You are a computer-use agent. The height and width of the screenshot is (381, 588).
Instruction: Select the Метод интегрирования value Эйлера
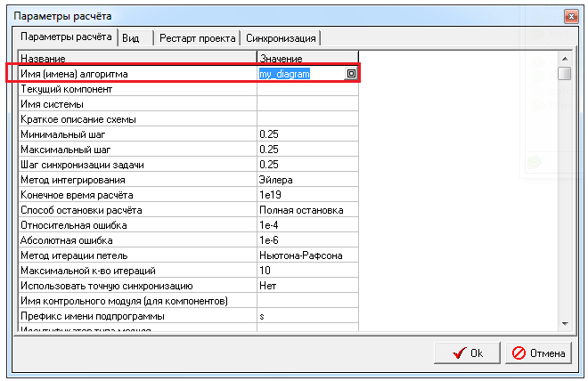coord(307,180)
